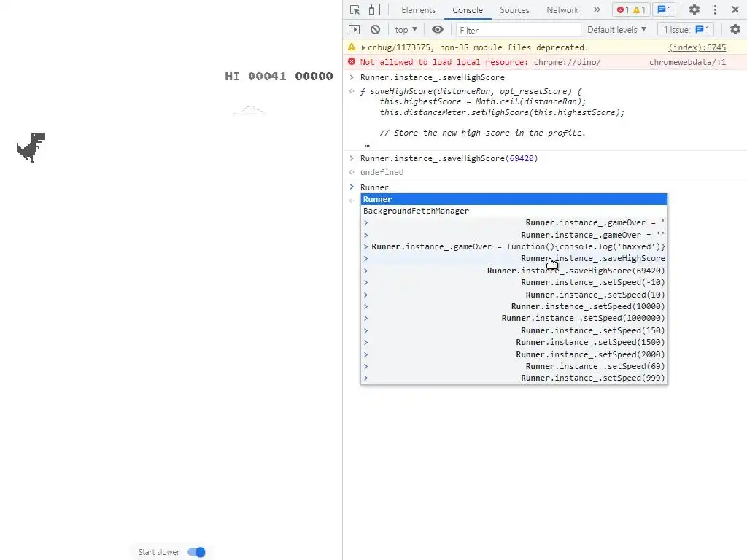Click the T-Rex dinosaur sprite

31,147
